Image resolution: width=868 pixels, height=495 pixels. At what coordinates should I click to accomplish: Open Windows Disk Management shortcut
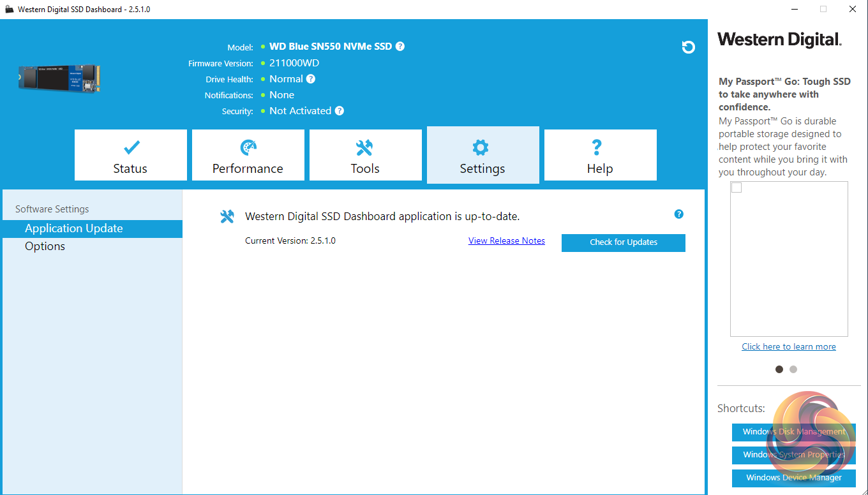(x=794, y=432)
